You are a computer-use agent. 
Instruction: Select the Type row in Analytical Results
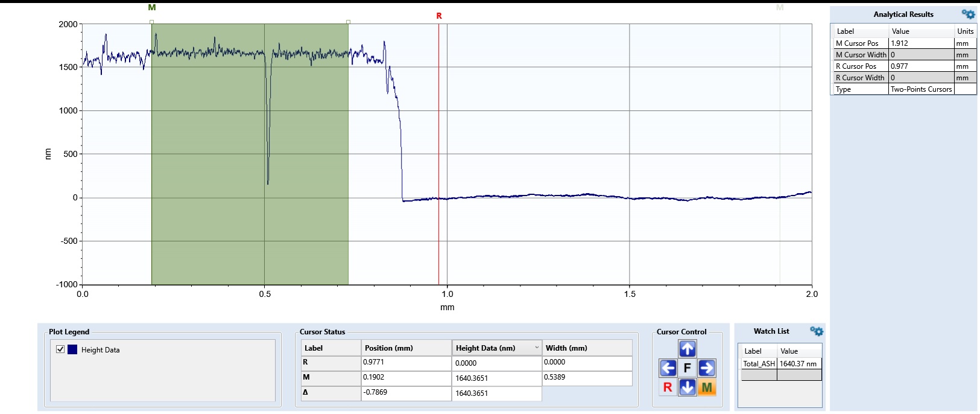pos(903,89)
